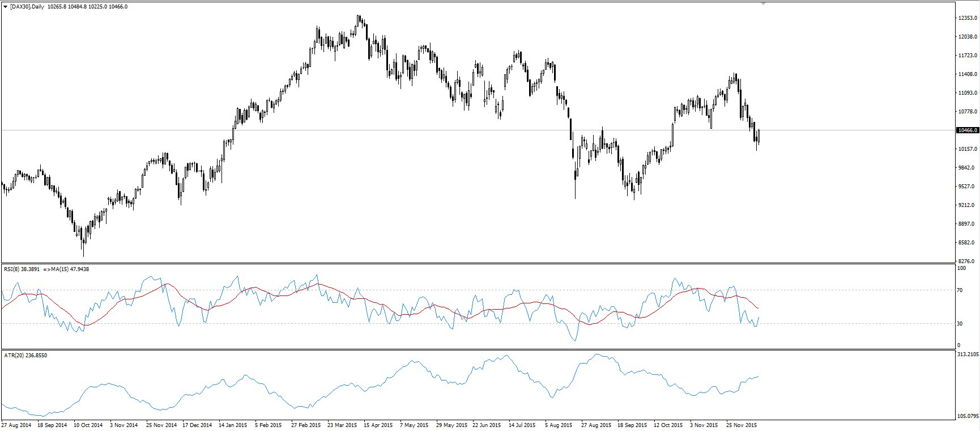Click the 11723.0 price scale label
This screenshot has height=431, width=980.
click(968, 56)
